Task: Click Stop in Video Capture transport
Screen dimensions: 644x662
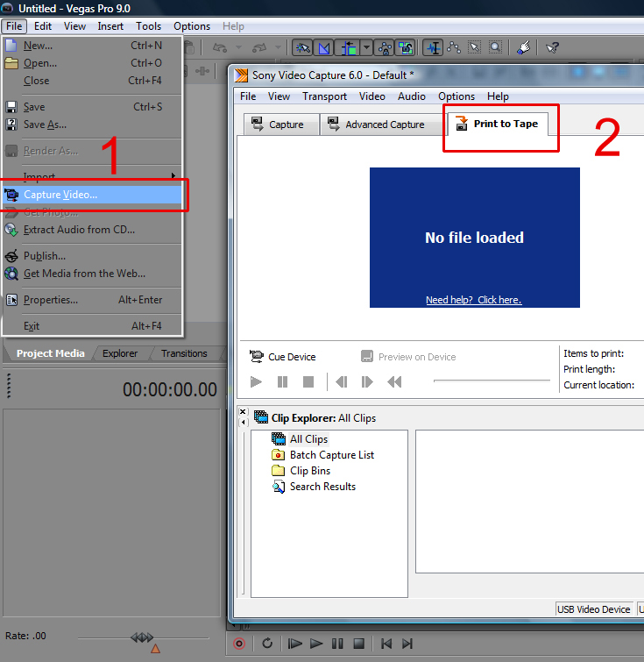Action: (x=308, y=382)
